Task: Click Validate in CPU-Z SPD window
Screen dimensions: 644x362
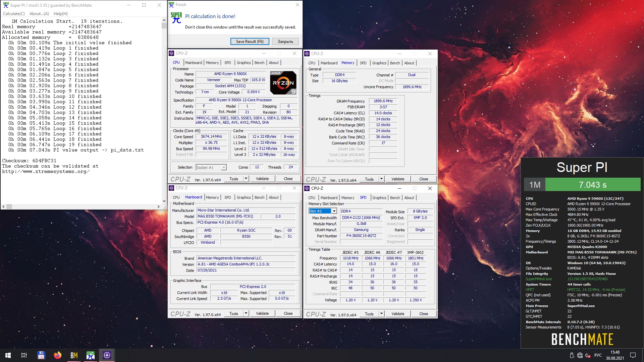Action: (x=398, y=314)
